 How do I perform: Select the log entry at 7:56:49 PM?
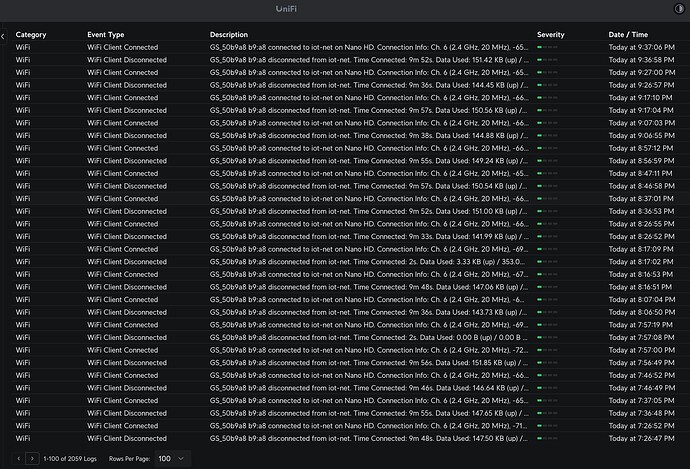tap(350, 363)
